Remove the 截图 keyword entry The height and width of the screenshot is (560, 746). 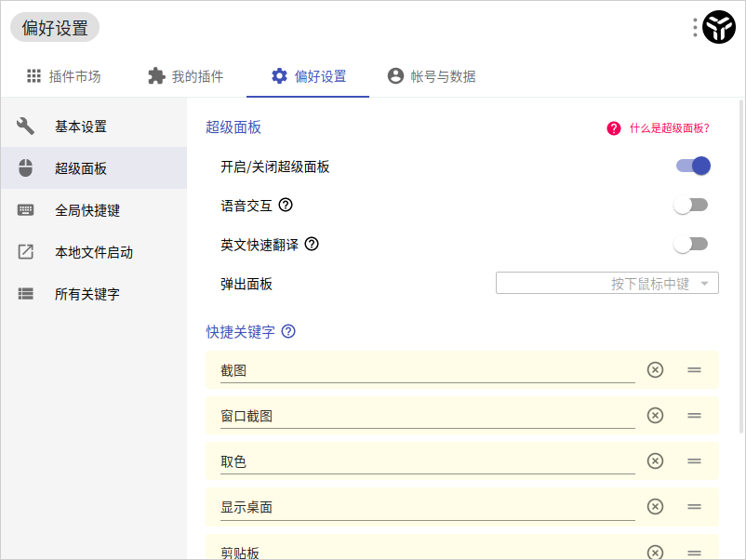655,369
